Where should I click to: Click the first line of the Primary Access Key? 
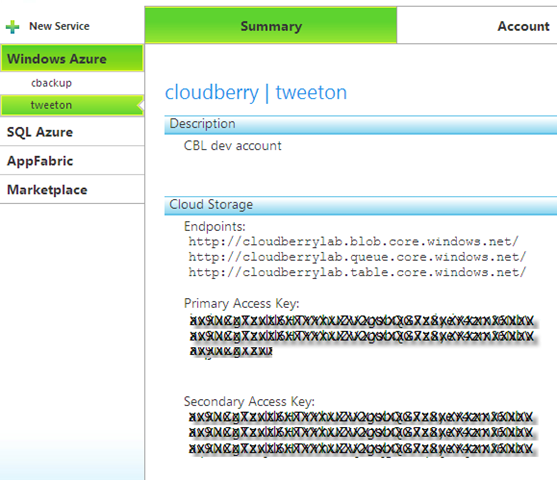point(362,320)
